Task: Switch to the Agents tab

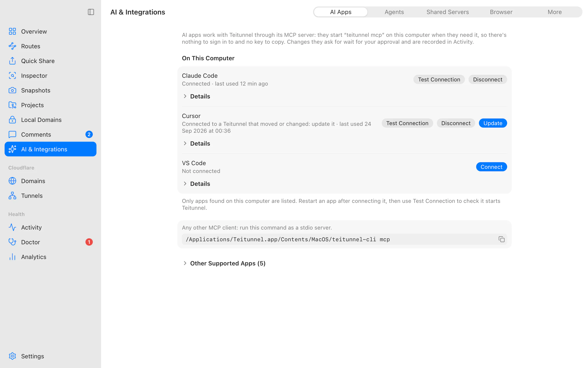Action: 394,12
